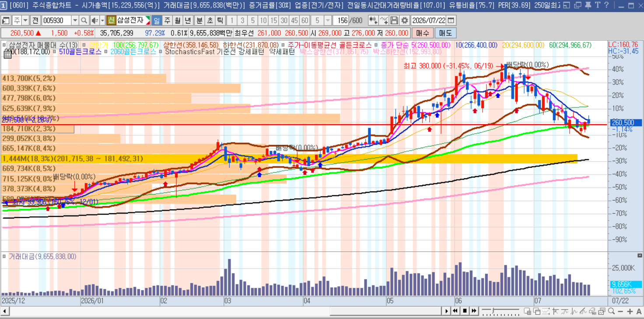Click the add candle indicator icon
Screen dimensions: 644x319
(373, 21)
